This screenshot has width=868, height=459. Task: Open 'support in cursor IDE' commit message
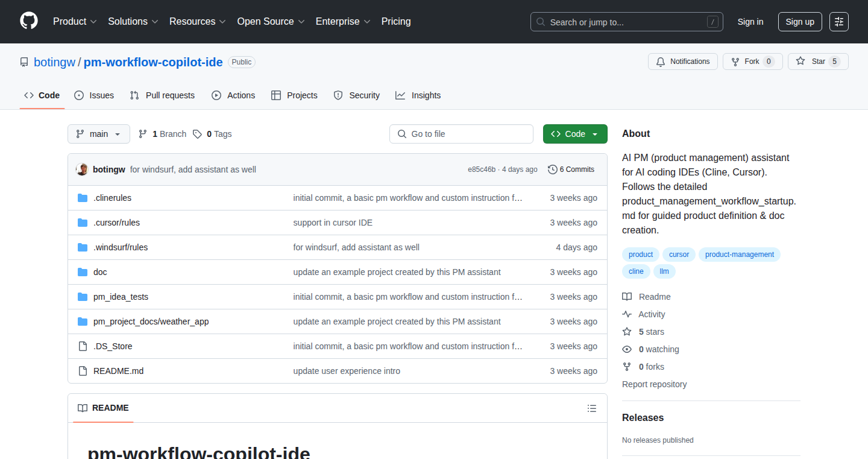coord(333,223)
